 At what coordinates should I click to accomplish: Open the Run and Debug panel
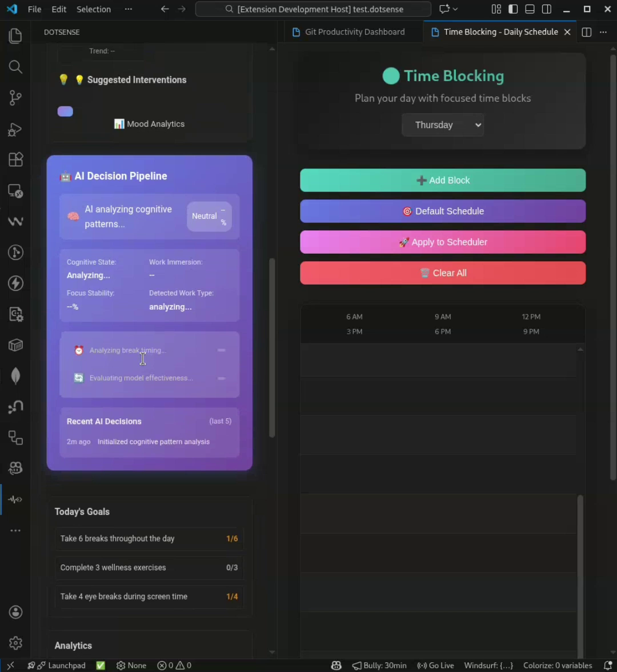(15, 130)
